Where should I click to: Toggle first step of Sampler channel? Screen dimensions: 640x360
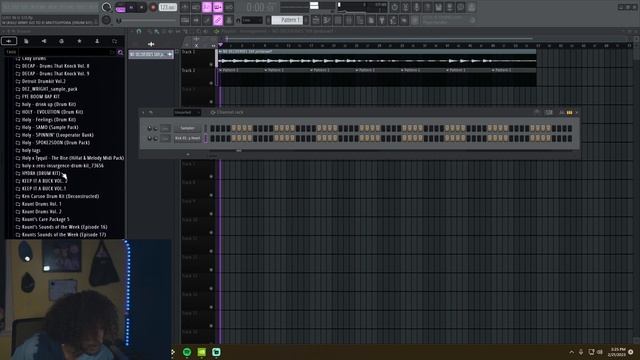213,129
